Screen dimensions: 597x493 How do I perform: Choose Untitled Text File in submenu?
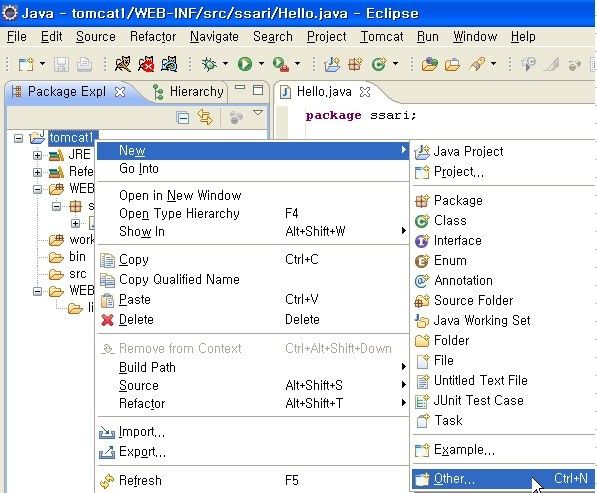503,380
